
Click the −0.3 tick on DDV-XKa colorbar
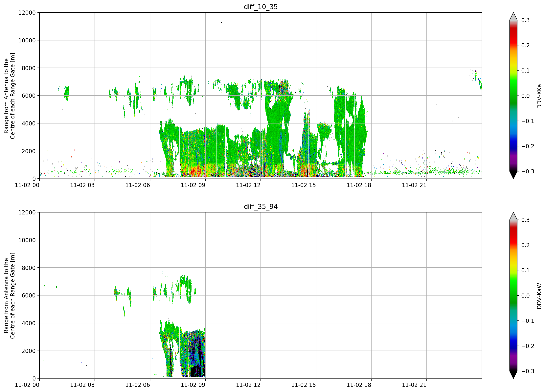pos(528,172)
